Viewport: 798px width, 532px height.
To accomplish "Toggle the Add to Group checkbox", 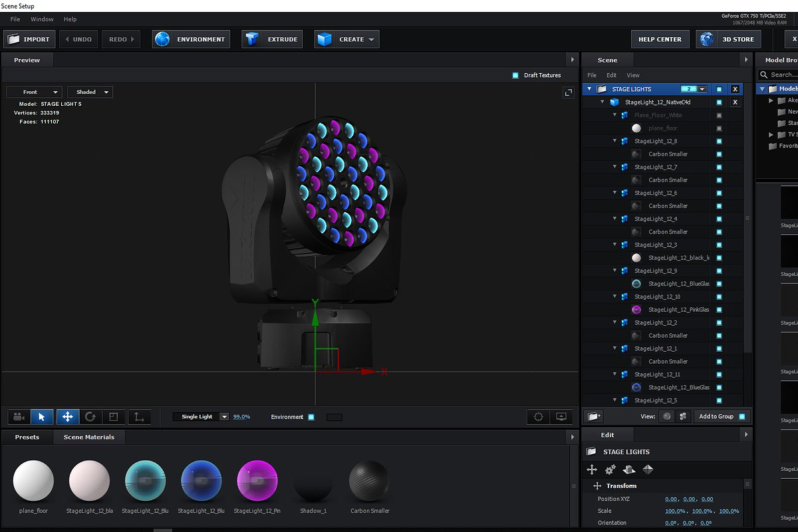I will pyautogui.click(x=742, y=416).
